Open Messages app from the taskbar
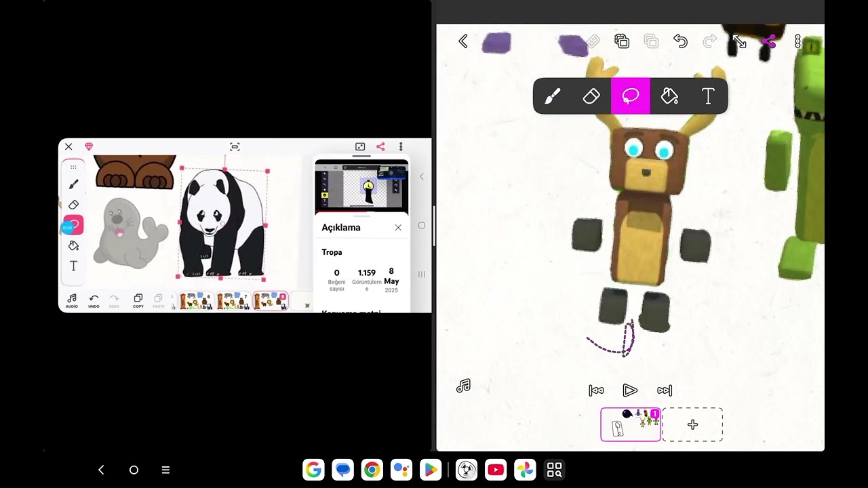Viewport: 868px width, 488px height. coord(343,470)
